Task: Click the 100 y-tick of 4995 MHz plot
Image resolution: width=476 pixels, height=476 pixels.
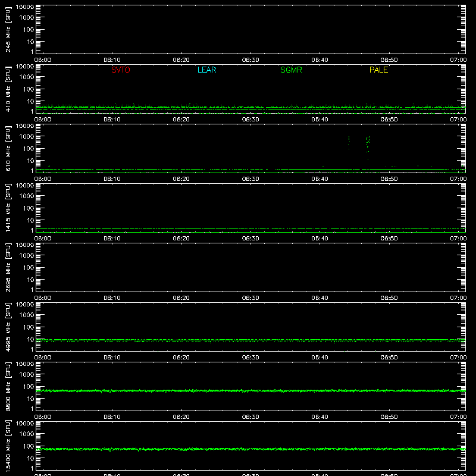Action: (x=29, y=327)
